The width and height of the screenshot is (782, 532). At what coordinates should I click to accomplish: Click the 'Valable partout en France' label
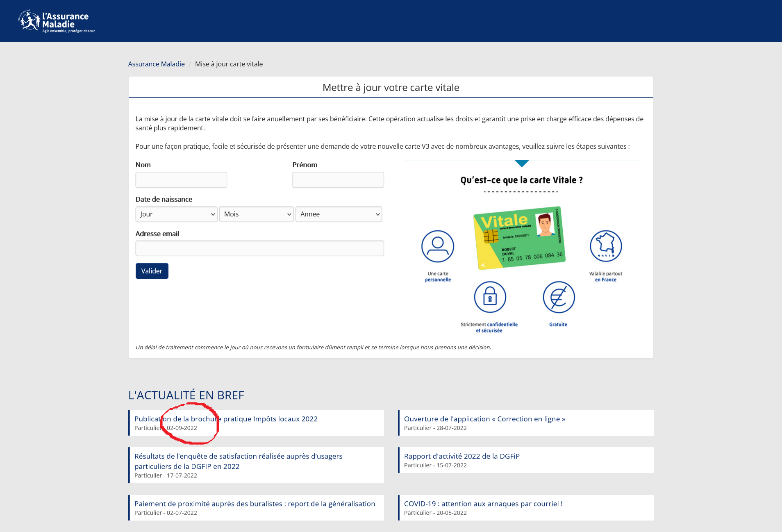point(606,277)
